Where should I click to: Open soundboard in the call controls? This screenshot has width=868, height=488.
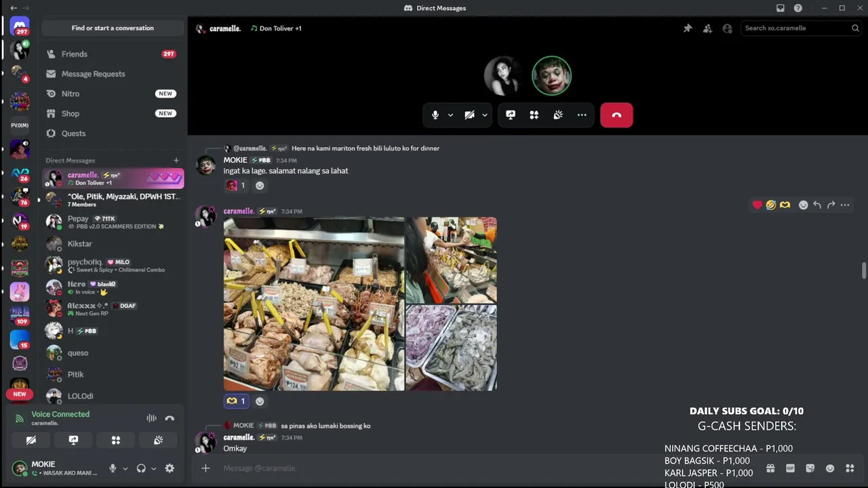558,115
